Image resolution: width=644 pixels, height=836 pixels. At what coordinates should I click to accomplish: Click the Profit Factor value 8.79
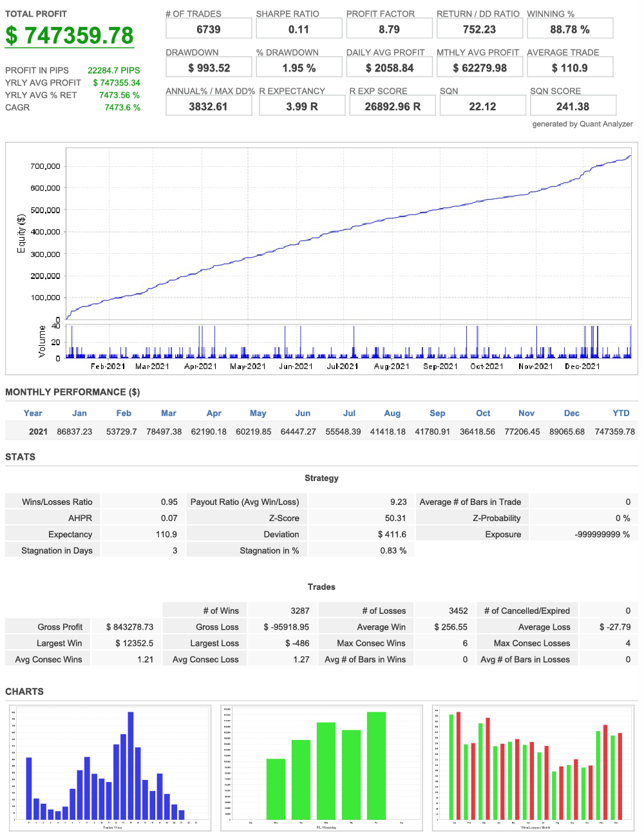[389, 29]
